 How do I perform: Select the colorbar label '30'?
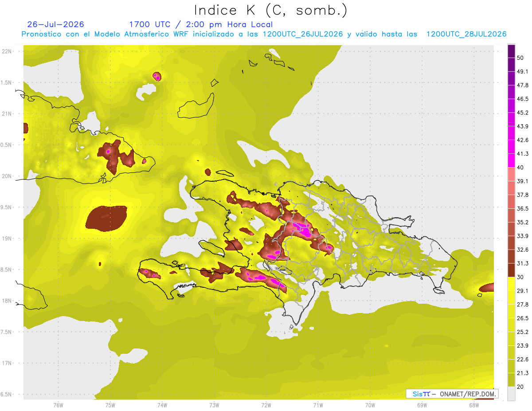click(x=521, y=277)
